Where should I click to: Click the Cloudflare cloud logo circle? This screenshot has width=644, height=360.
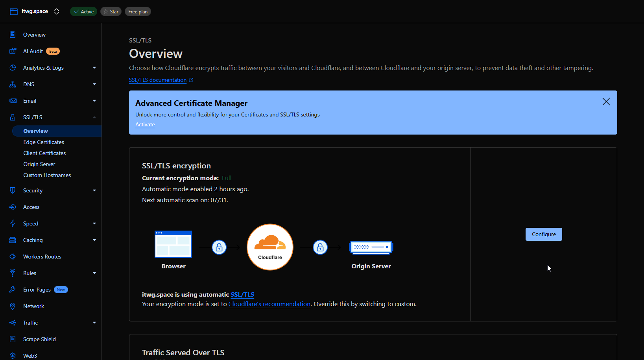pyautogui.click(x=270, y=247)
